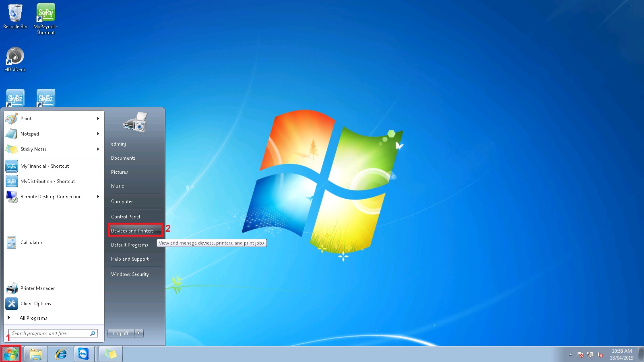Open Internet Explorer from the taskbar
The image size is (644, 362).
61,354
